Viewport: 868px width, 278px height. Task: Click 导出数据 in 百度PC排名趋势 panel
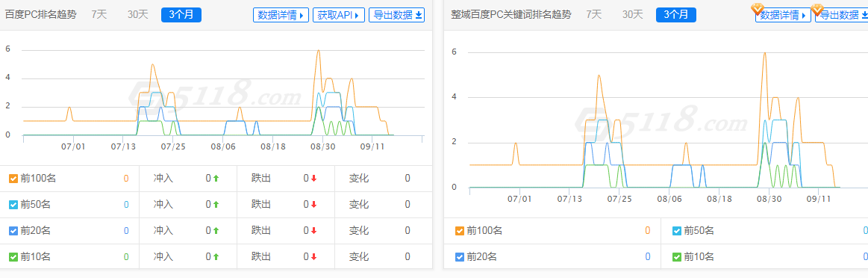coord(396,15)
